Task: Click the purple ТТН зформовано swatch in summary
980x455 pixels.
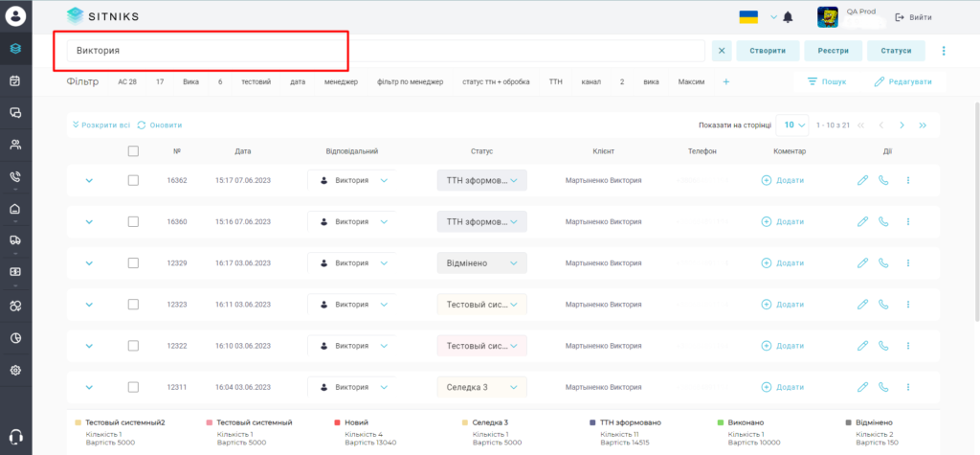Action: pos(592,422)
